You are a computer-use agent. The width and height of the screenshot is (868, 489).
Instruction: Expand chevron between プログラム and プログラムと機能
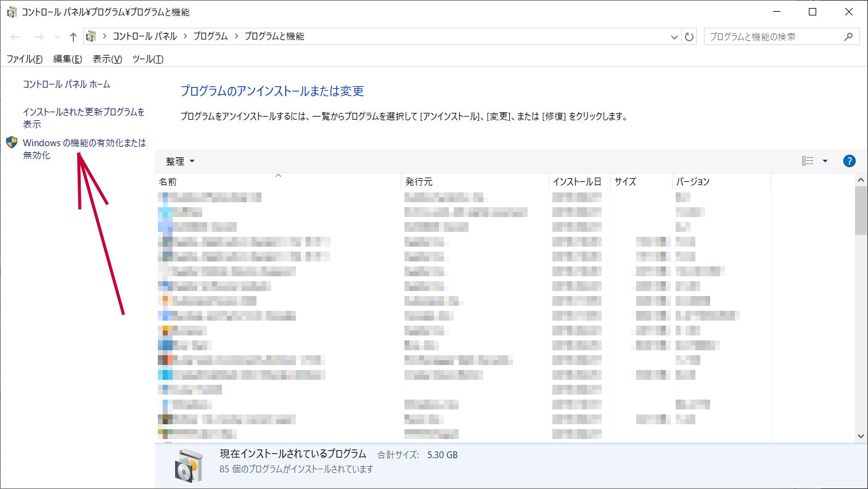pos(235,36)
